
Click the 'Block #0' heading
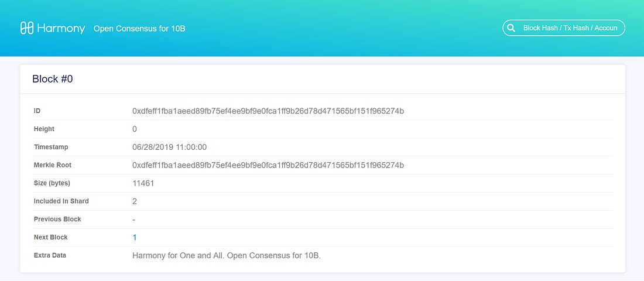[53, 79]
